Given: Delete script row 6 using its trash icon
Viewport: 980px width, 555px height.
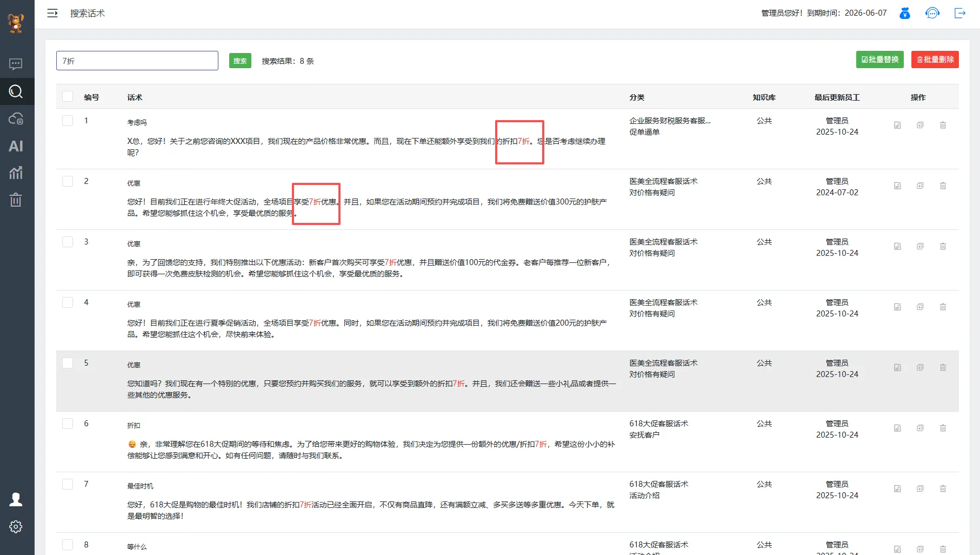Looking at the screenshot, I should tap(943, 428).
